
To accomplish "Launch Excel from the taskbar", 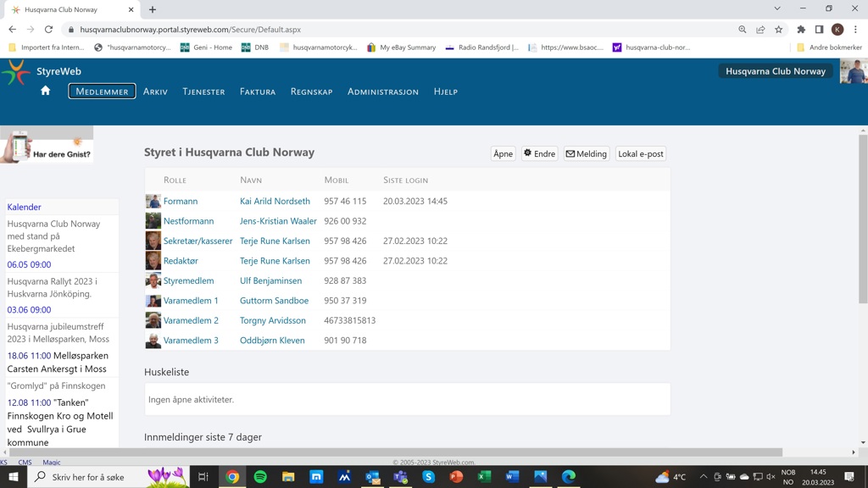I will click(x=484, y=477).
